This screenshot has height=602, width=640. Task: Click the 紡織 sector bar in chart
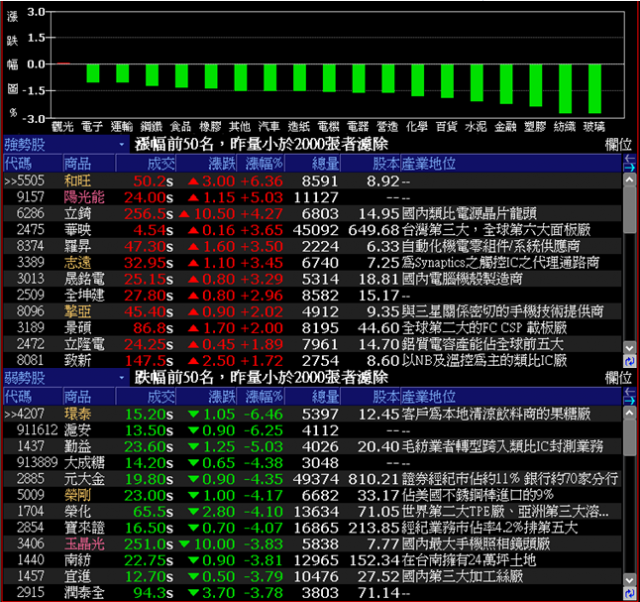click(565, 88)
